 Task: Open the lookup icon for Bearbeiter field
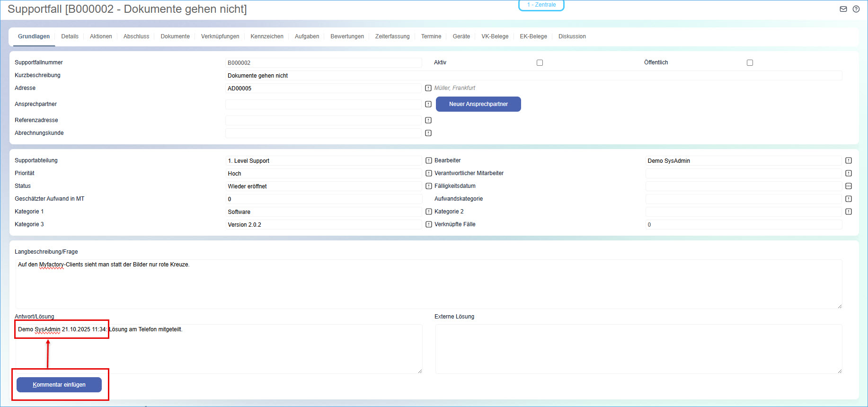point(849,160)
